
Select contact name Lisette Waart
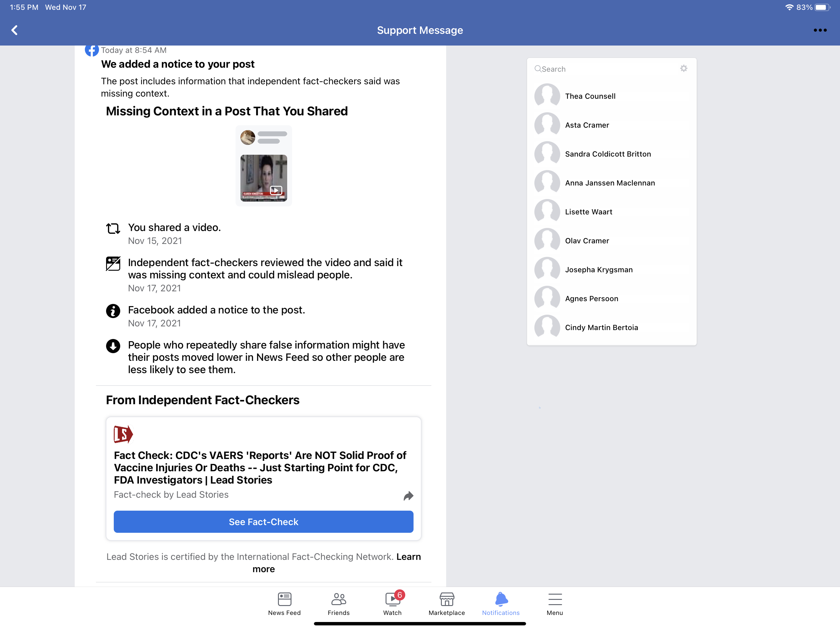click(588, 212)
